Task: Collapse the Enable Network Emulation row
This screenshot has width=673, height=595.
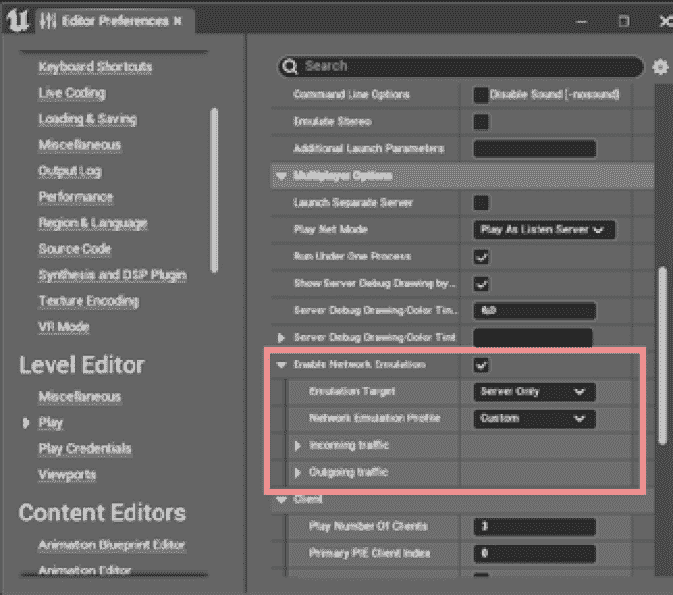Action: (x=281, y=365)
